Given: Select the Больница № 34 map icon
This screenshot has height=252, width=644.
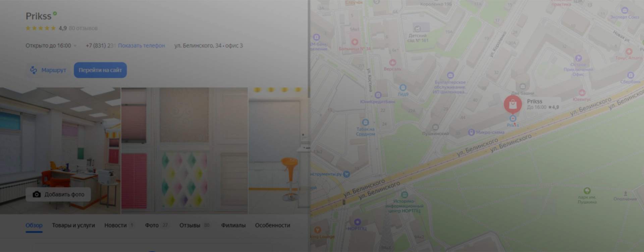Looking at the screenshot, I should coord(355,42).
